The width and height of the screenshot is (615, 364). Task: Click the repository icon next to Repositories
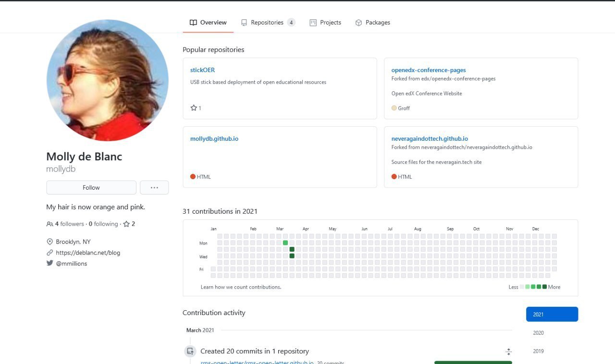[x=244, y=23]
